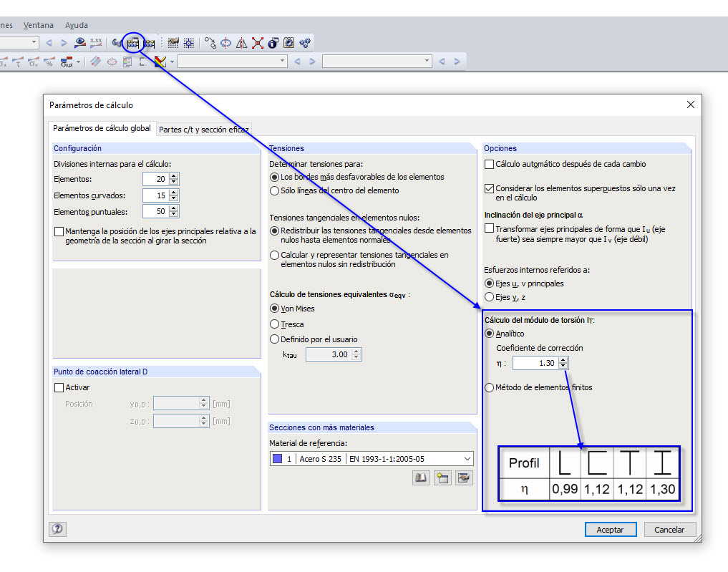
Task: Click the rainbow color scale icon
Action: 160,62
